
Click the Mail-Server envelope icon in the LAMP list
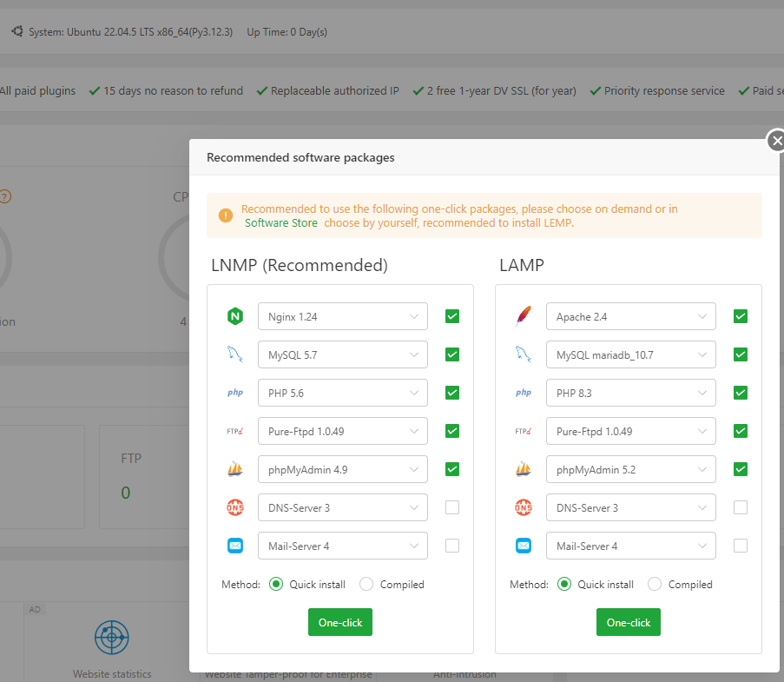[x=523, y=546]
